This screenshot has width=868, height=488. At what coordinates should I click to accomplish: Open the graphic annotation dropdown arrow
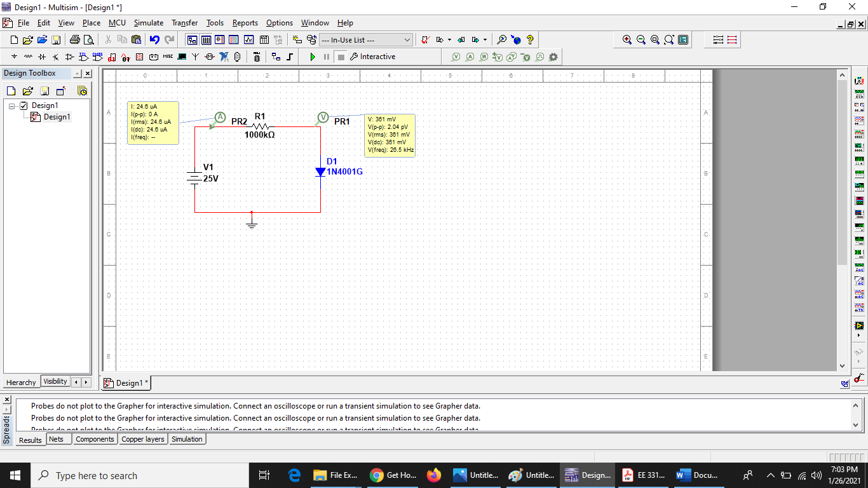click(449, 39)
